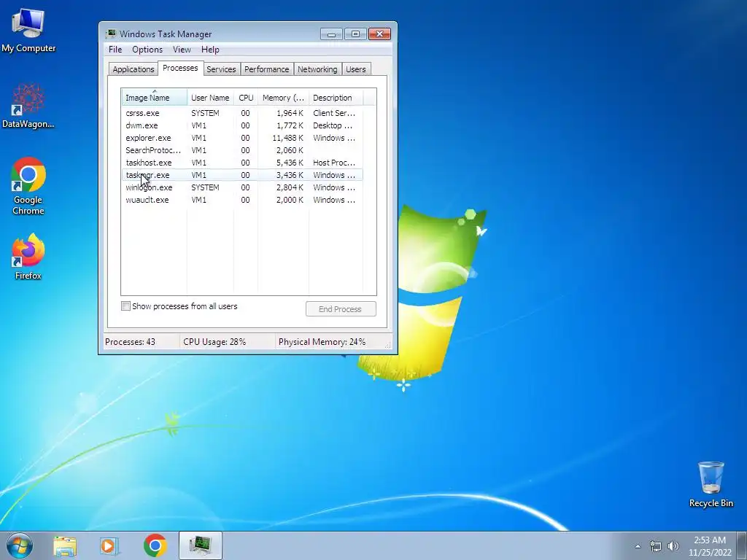Screen dimensions: 747x560
Task: Select the Task Manager taskbar button
Action: 200,545
